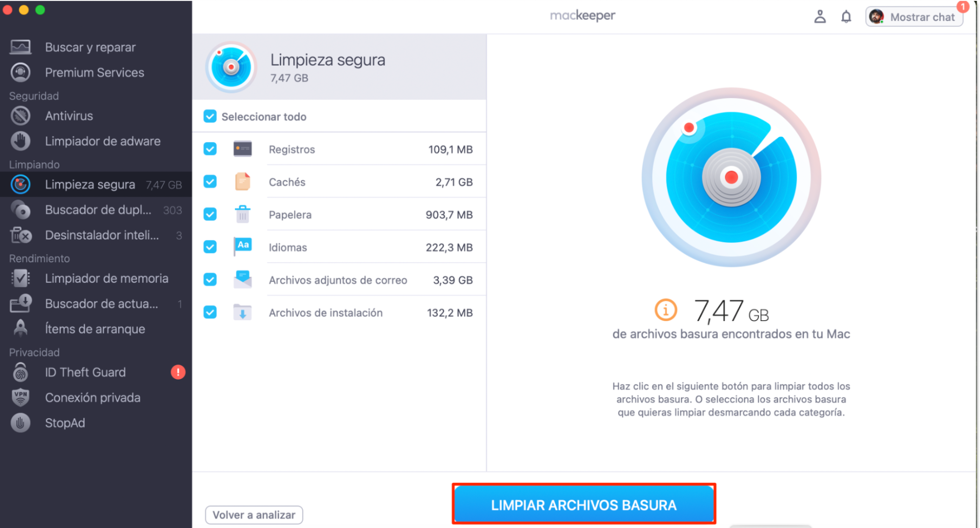Uncheck the Cachés checkbox
This screenshot has height=528, width=980.
click(210, 181)
